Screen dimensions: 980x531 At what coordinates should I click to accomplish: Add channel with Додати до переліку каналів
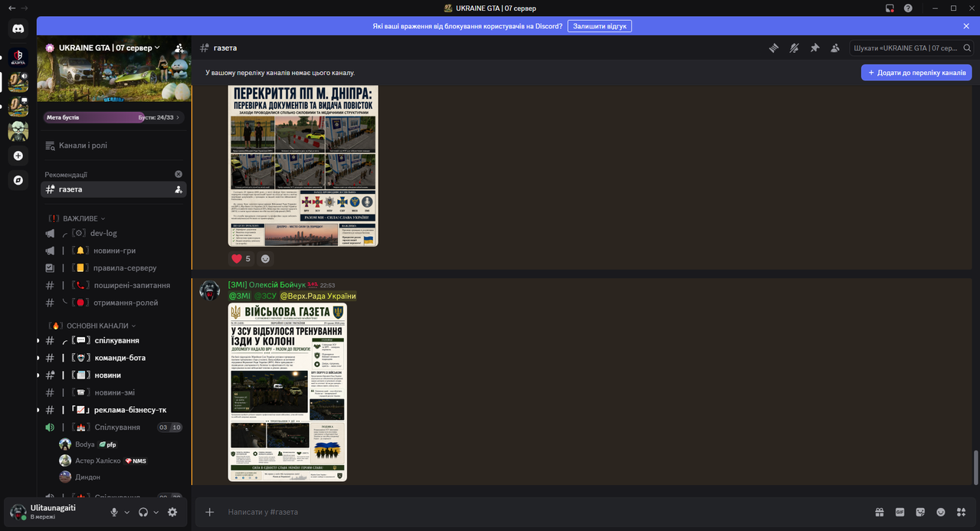coord(916,72)
